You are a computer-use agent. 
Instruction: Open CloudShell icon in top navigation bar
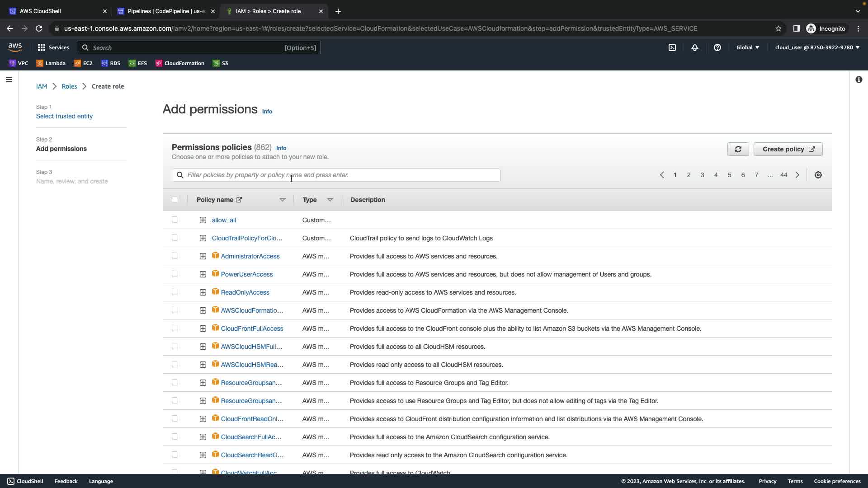click(672, 47)
